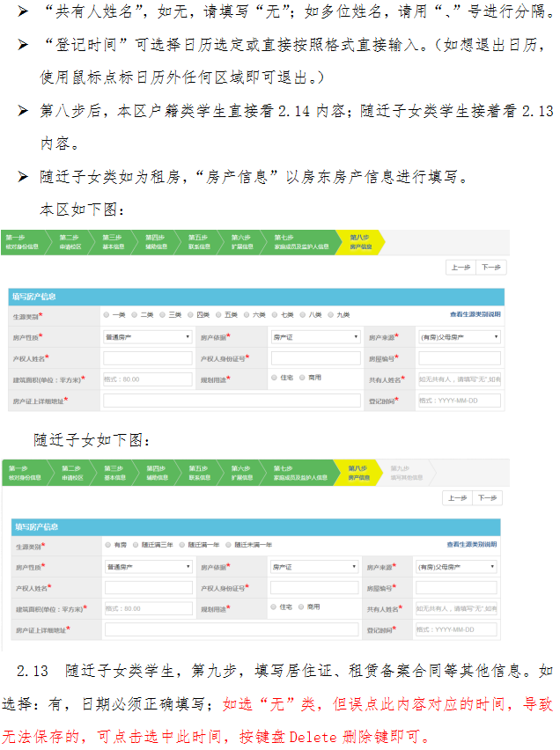
Task: Focus 建筑面积 field in 随迁子女 form
Action: [x=149, y=609]
